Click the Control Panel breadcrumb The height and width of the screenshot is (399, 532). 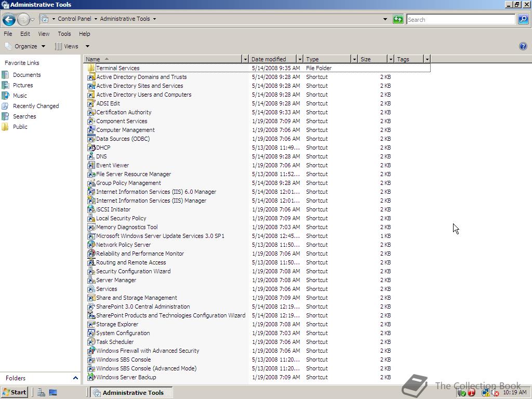pos(74,19)
